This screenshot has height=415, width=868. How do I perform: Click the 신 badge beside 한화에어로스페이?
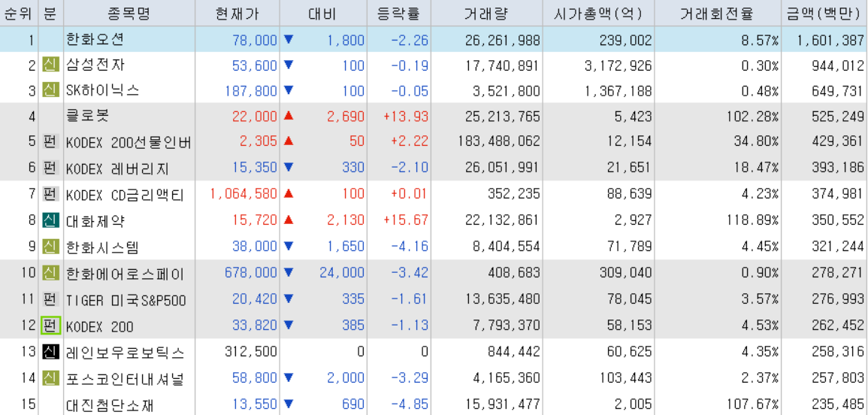pos(50,273)
